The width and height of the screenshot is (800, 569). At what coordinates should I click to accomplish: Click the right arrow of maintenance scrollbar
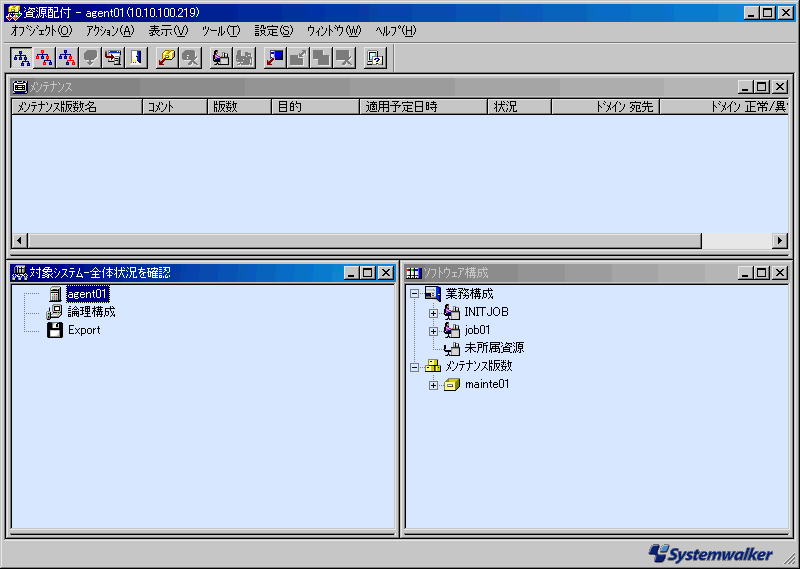pyautogui.click(x=780, y=240)
